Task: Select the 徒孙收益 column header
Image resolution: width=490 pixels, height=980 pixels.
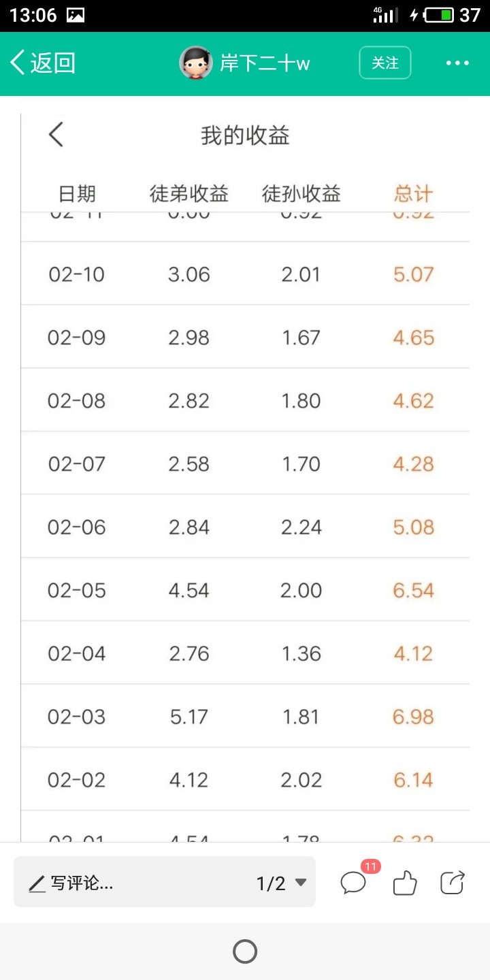Action: [301, 194]
